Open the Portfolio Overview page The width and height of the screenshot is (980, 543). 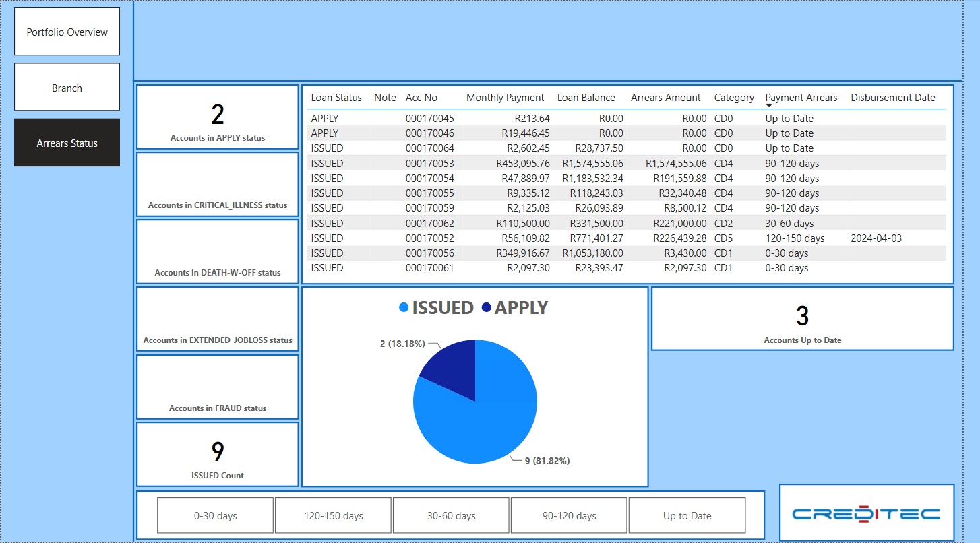[x=67, y=32]
